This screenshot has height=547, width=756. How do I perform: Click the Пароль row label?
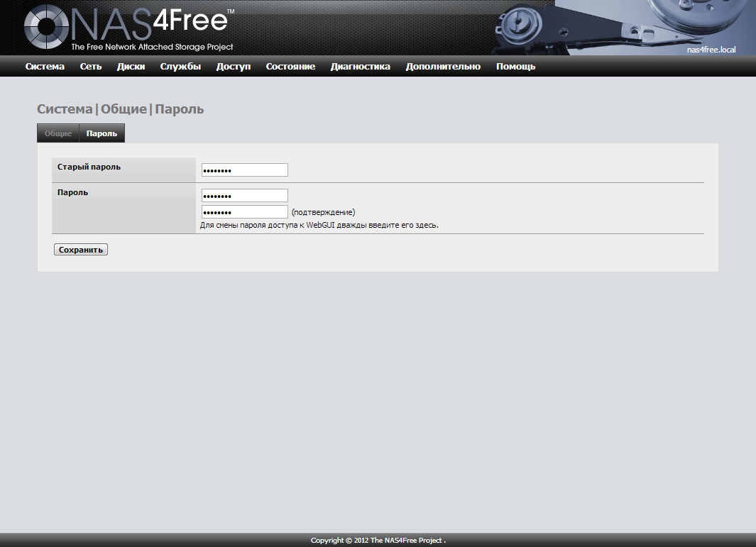[73, 192]
